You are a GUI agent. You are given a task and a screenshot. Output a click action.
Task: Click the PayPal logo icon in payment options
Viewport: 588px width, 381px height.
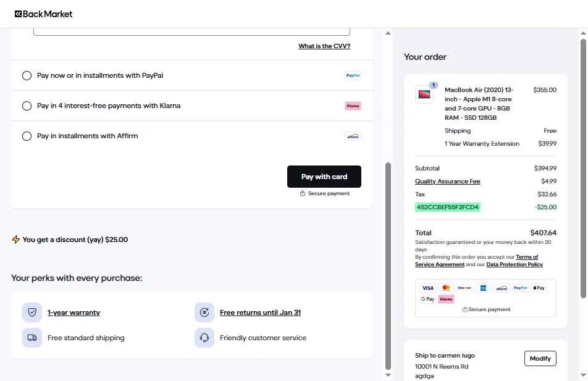[x=353, y=75]
